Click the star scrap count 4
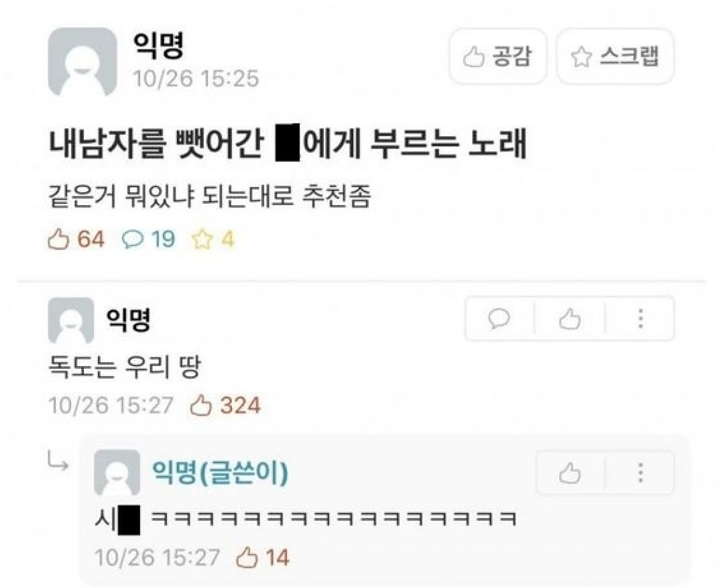The height and width of the screenshot is (588, 724). tap(213, 239)
